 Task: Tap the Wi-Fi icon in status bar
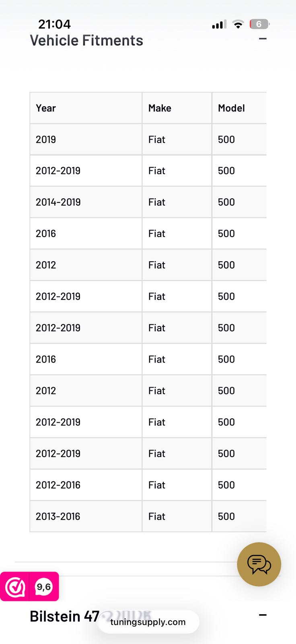238,25
